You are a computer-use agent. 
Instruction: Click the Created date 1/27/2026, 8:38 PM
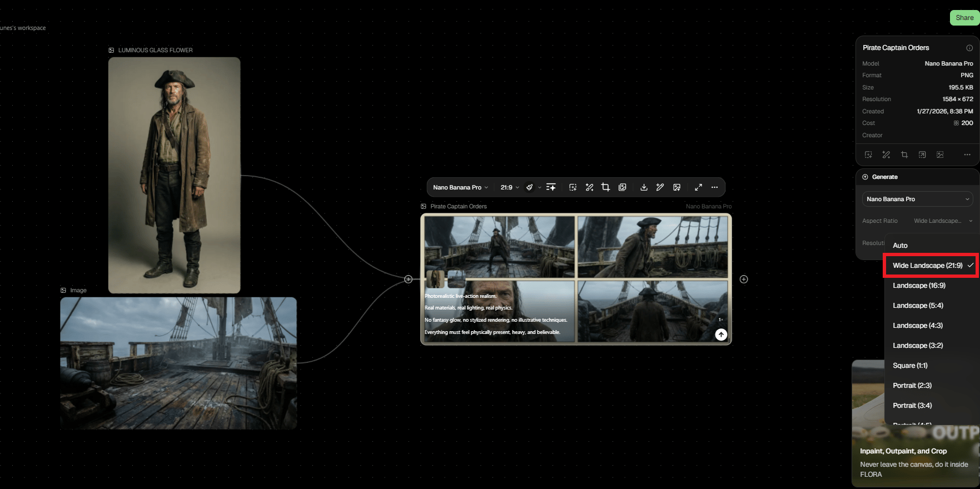pos(945,111)
